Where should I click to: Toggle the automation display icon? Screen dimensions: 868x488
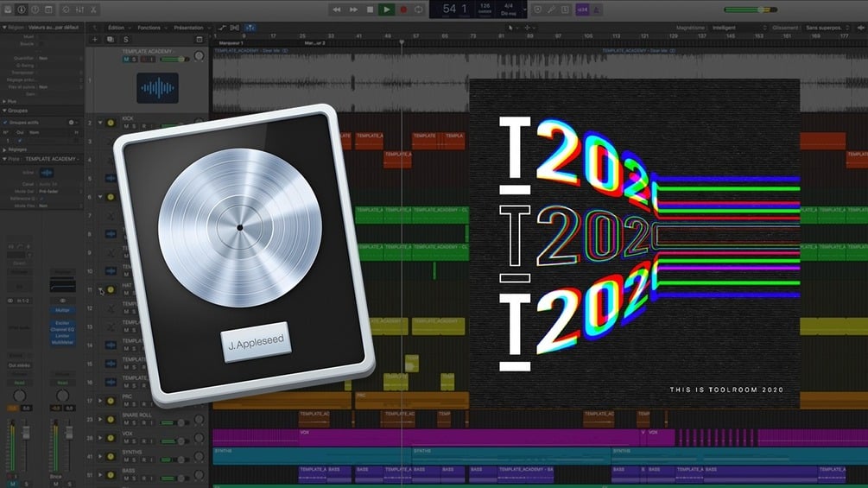tap(222, 27)
